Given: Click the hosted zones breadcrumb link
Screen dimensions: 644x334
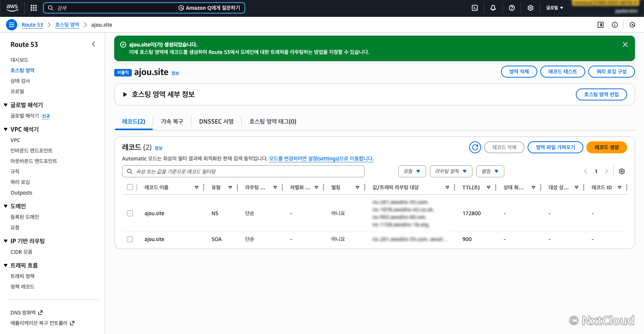Looking at the screenshot, I should click(67, 25).
